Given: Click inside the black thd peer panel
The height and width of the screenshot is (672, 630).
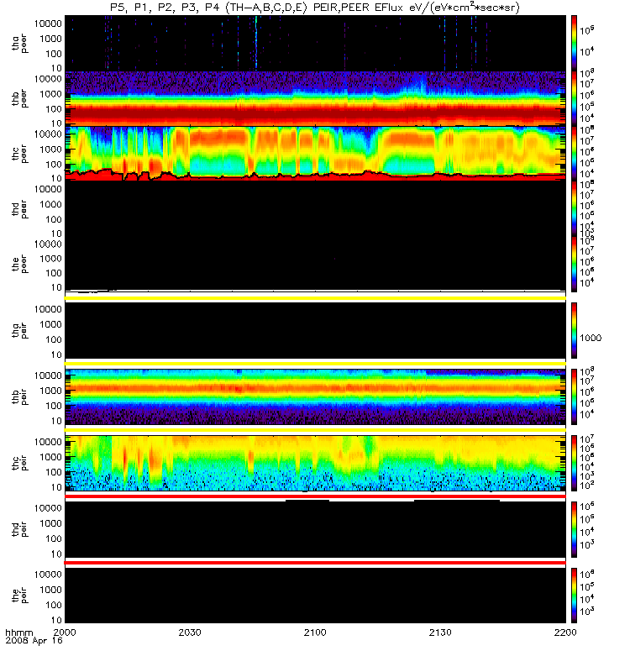Looking at the screenshot, I should point(315,208).
